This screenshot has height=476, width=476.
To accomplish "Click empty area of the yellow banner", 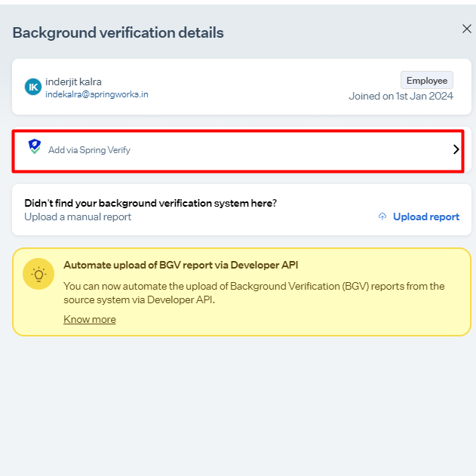I will click(x=317, y=319).
